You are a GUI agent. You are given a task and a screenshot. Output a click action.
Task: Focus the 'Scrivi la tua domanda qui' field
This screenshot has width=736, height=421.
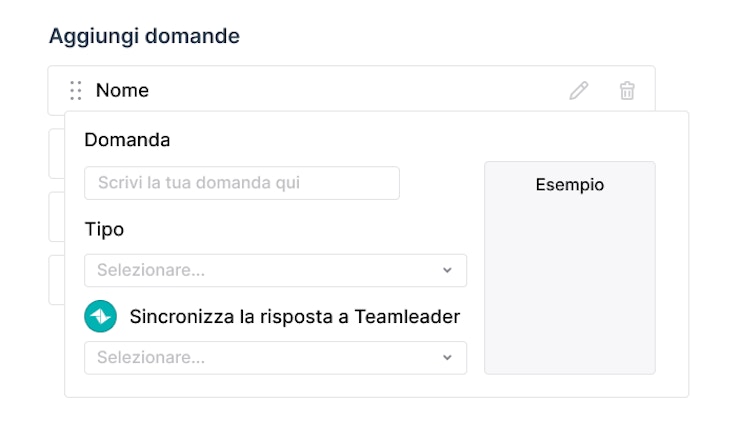tap(242, 183)
